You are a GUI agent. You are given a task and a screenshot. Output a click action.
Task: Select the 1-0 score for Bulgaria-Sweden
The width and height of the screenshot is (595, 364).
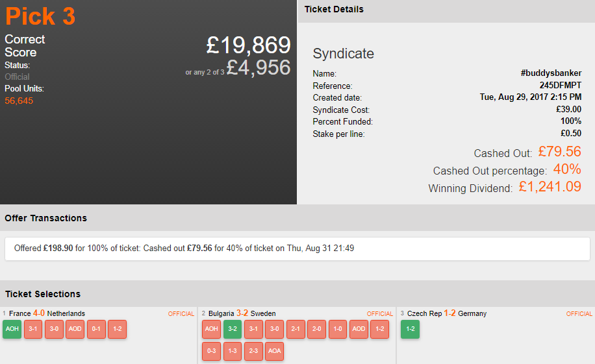[338, 329]
